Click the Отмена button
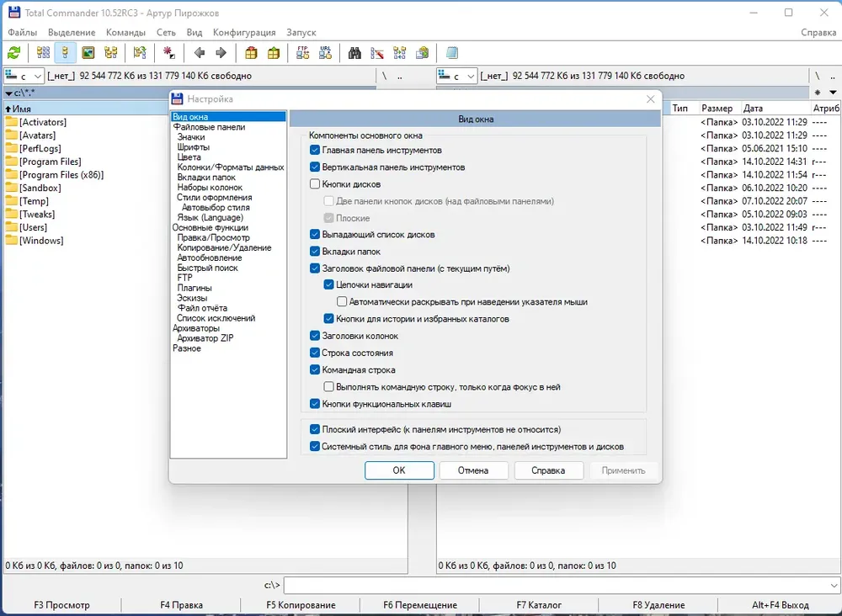842x616 pixels. [473, 470]
